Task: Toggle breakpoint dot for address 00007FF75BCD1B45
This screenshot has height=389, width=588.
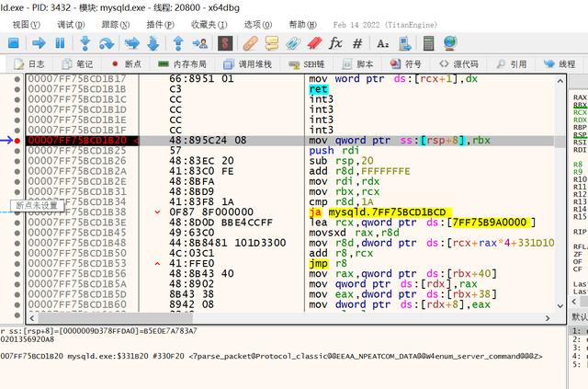Action: 17,233
